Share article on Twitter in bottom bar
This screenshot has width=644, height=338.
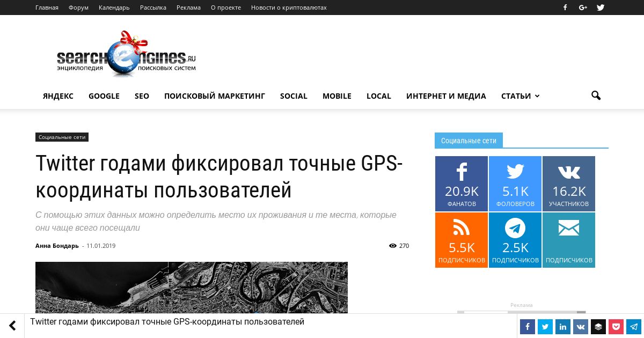coord(545,327)
